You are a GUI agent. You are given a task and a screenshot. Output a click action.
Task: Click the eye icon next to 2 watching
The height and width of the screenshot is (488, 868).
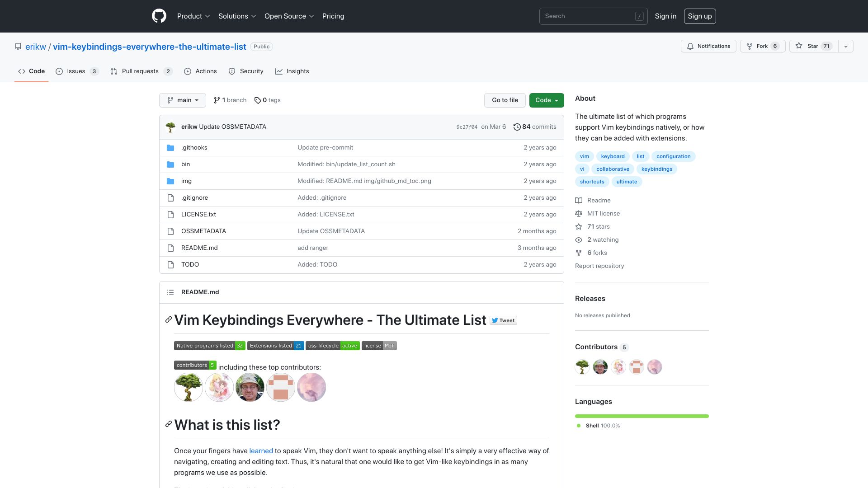[579, 240]
